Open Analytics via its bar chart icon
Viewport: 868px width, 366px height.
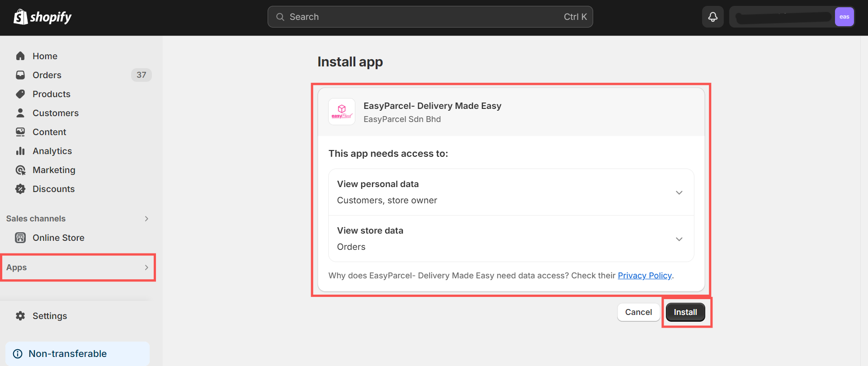point(20,151)
